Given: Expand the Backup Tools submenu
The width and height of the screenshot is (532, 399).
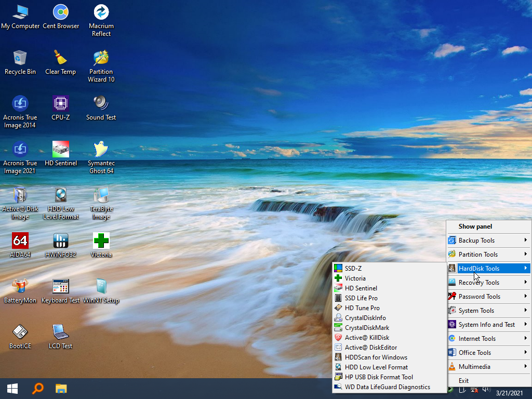Looking at the screenshot, I should (488, 241).
